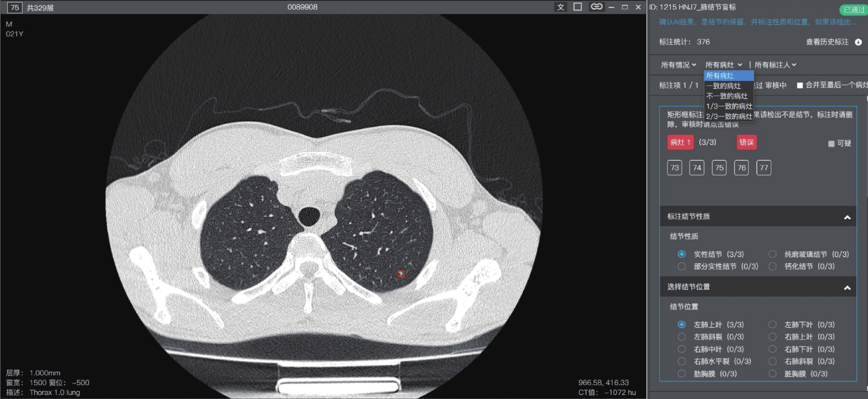Image resolution: width=868 pixels, height=399 pixels.
Task: Jump to slice 76
Action: (741, 168)
